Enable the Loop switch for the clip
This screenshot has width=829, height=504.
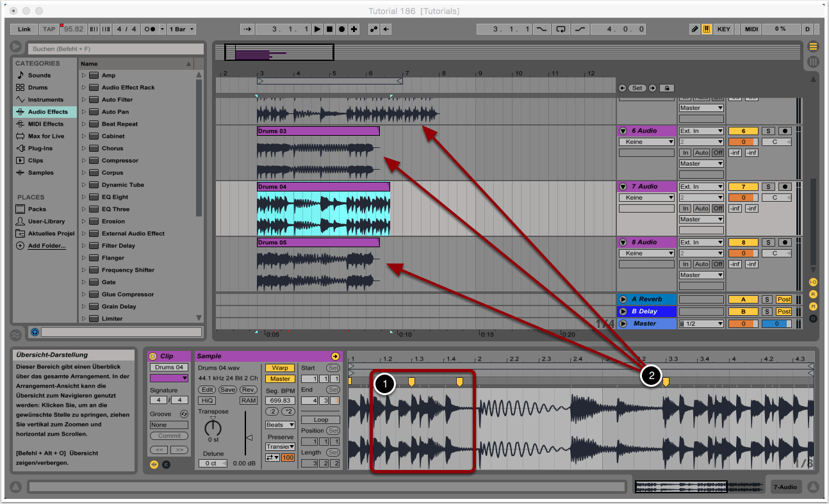click(x=320, y=420)
